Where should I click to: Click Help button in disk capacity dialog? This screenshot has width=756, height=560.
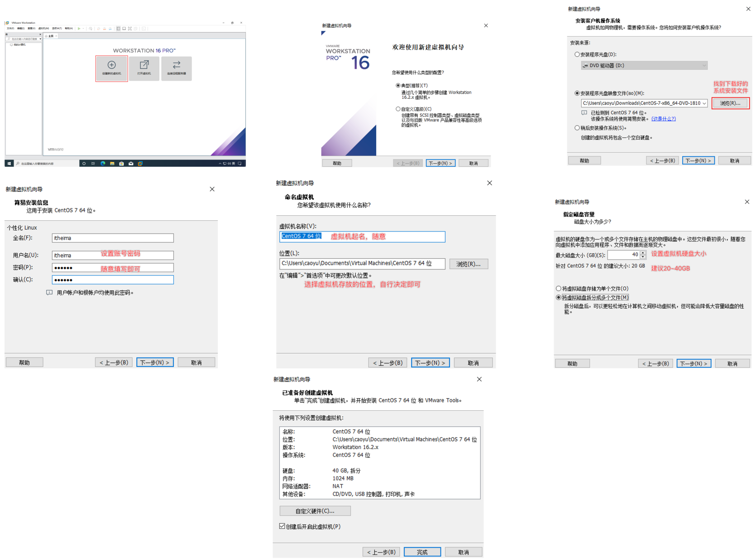pyautogui.click(x=572, y=363)
